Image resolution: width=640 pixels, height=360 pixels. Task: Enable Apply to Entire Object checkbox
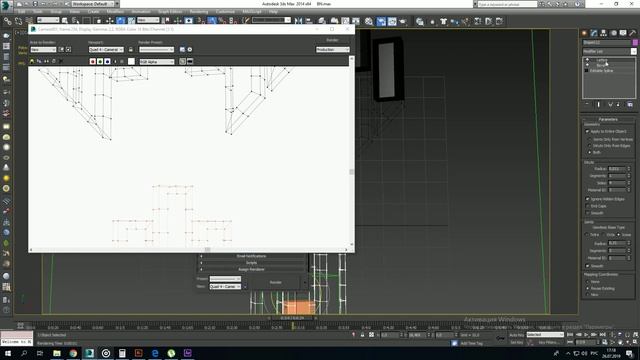coord(588,131)
